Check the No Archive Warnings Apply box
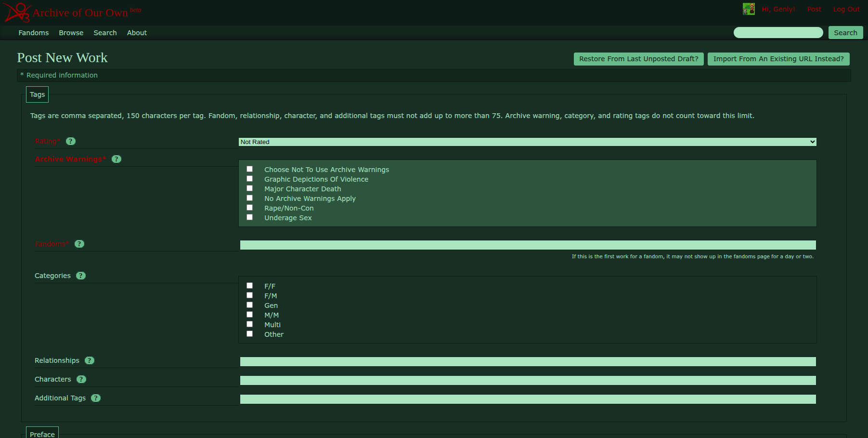Image resolution: width=868 pixels, height=438 pixels. click(249, 198)
